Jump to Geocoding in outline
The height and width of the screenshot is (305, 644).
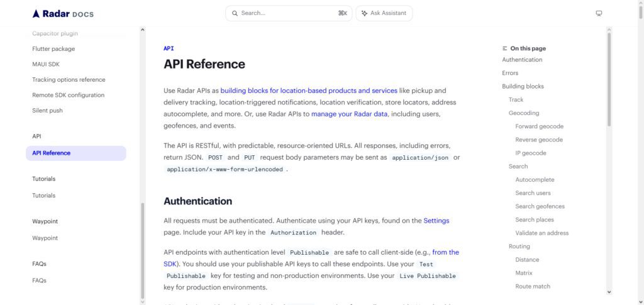coord(524,113)
